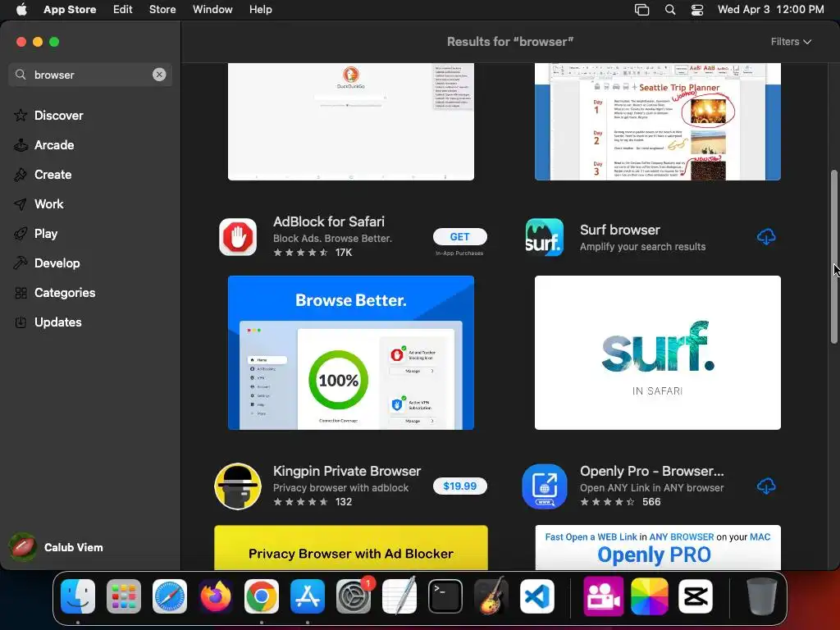Open Control Center in menu bar
The image size is (840, 630).
click(x=697, y=10)
